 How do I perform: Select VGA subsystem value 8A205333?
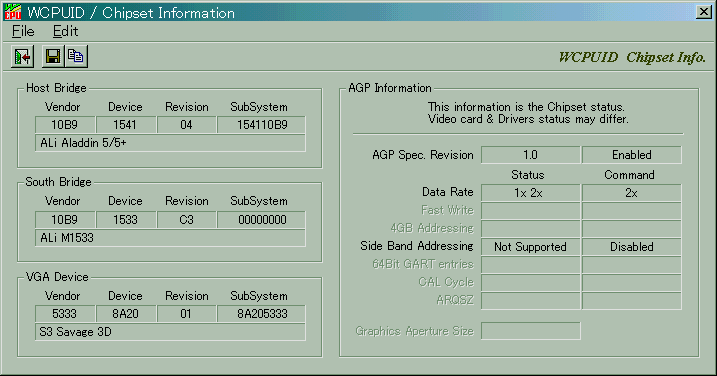[x=262, y=314]
